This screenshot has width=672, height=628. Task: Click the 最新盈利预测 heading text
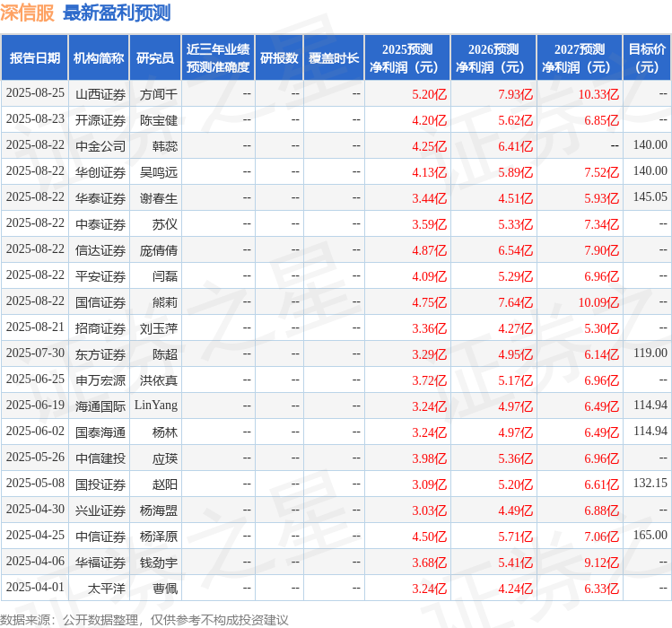click(x=117, y=13)
